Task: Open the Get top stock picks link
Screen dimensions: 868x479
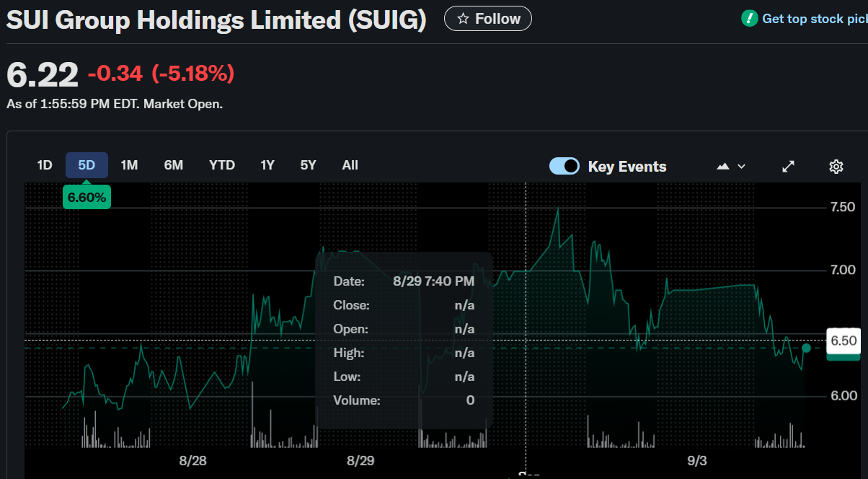Action: tap(815, 19)
